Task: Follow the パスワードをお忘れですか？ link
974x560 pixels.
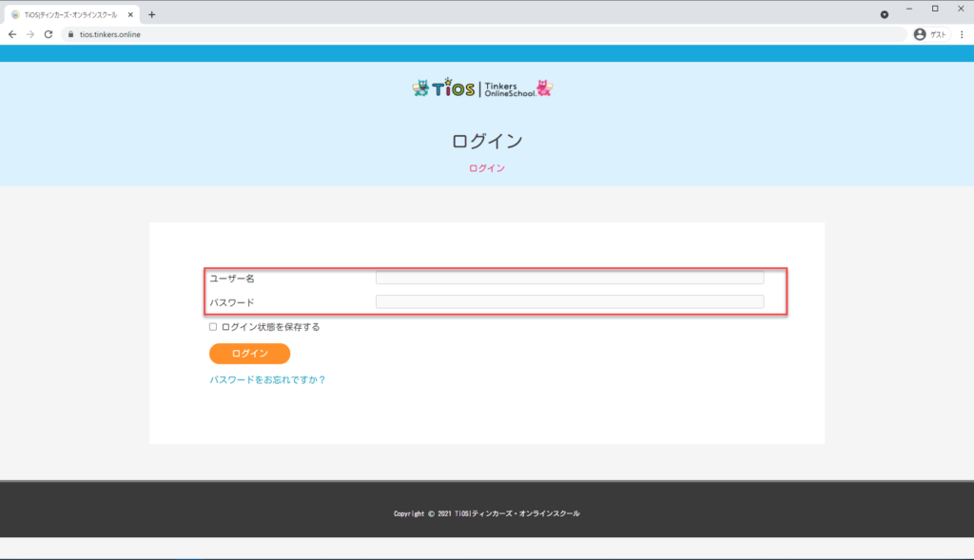Action: click(x=267, y=379)
